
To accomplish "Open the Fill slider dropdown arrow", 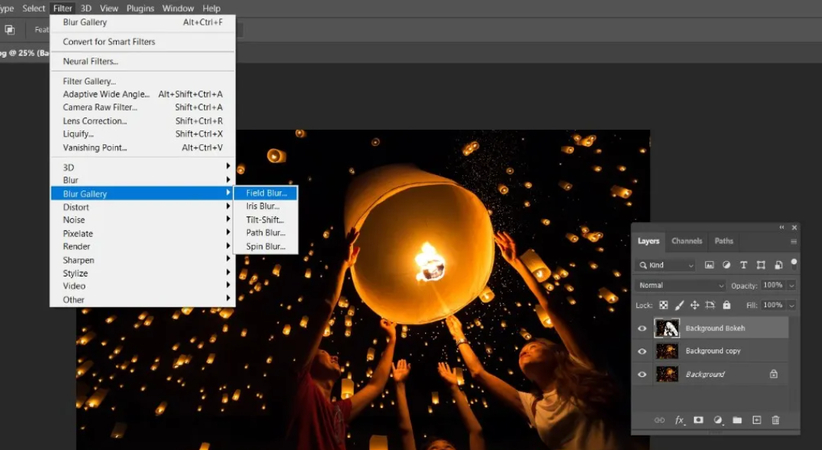I will 792,305.
